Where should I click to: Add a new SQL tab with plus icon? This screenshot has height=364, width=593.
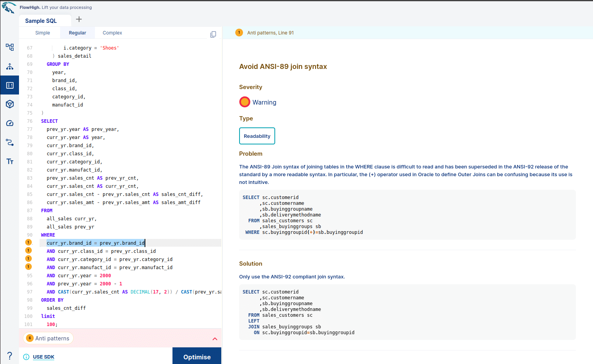(79, 19)
